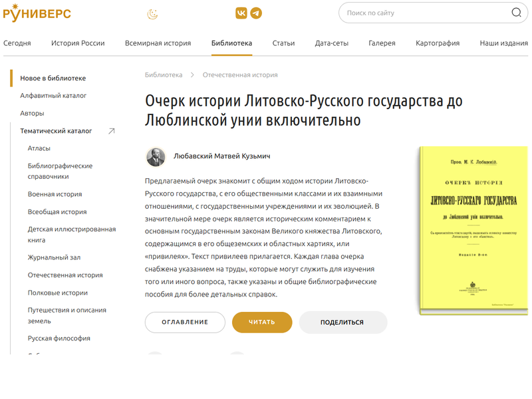Click the search magnifier icon
The width and height of the screenshot is (532, 399).
click(516, 13)
